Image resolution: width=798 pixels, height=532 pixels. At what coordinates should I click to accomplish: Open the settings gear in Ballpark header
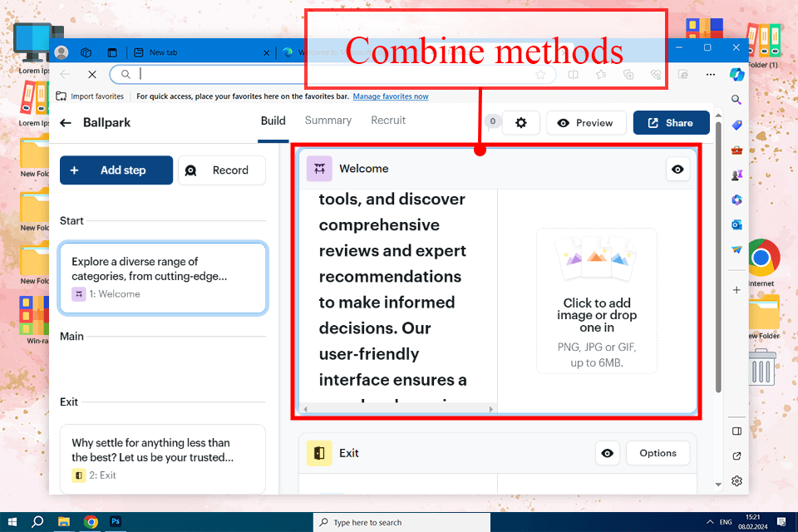pos(520,123)
